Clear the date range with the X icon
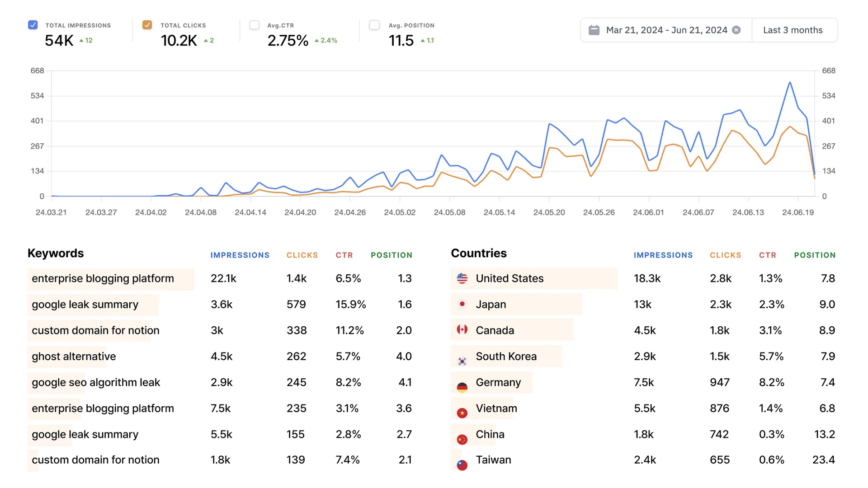This screenshot has height=488, width=868. [736, 30]
